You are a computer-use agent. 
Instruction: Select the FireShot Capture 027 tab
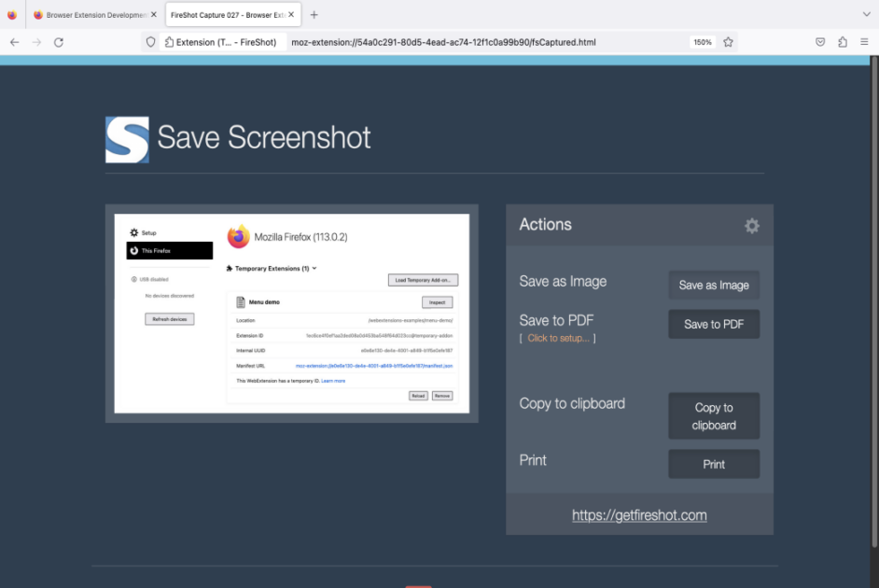coord(227,14)
